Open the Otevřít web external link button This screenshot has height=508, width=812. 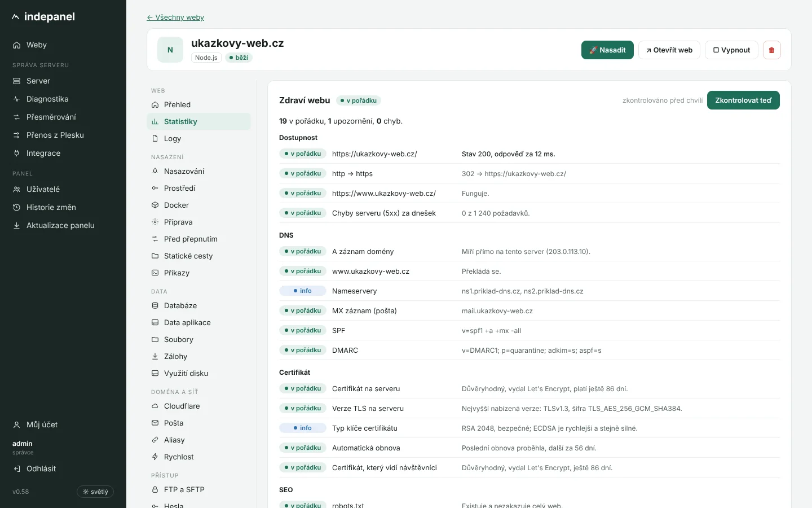669,50
